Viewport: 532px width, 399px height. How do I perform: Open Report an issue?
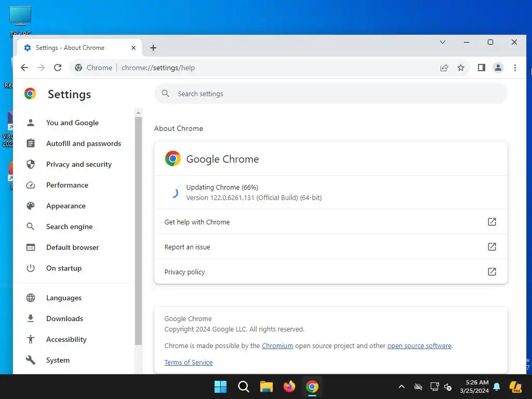[331, 247]
